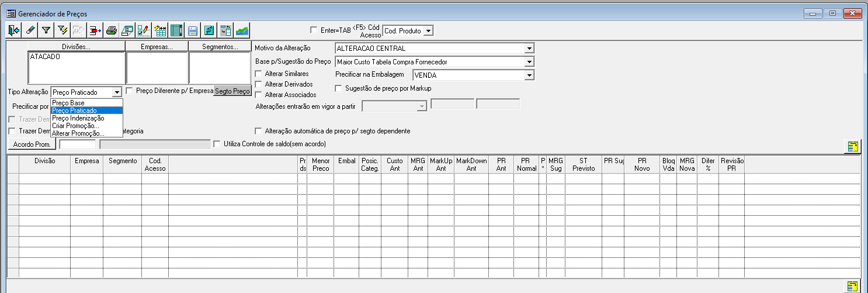Click the Divisões... button
This screenshot has height=293, width=868.
pos(77,47)
